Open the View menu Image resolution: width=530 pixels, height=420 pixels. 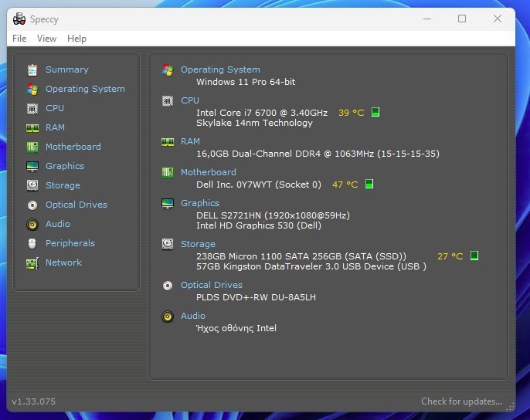46,39
